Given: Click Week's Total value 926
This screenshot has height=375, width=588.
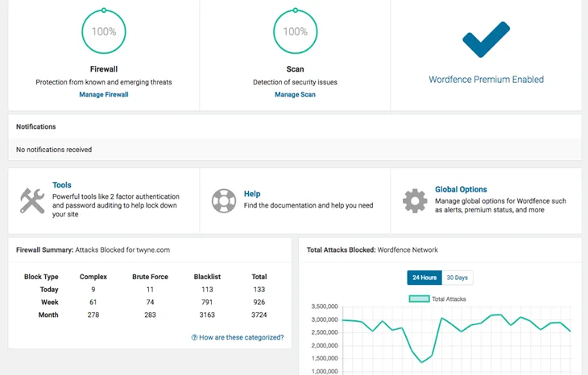Looking at the screenshot, I should 259,302.
